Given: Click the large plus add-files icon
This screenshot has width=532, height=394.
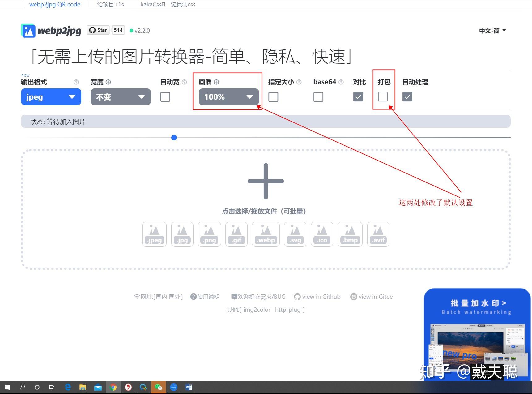Looking at the screenshot, I should pyautogui.click(x=266, y=181).
